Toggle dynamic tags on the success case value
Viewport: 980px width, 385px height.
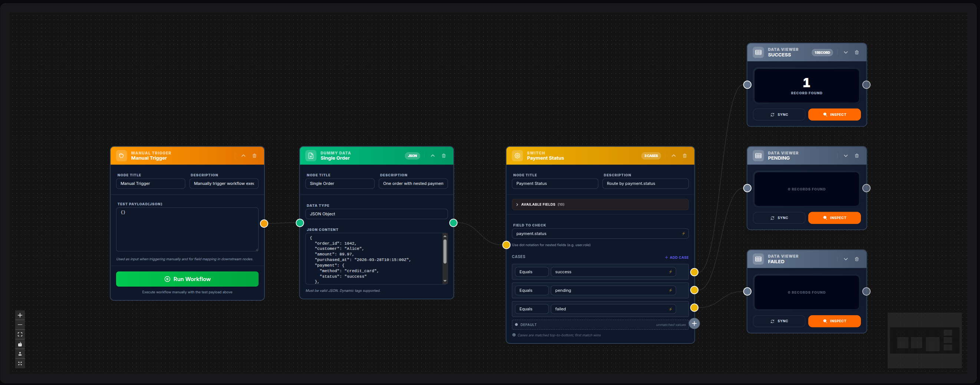click(670, 271)
